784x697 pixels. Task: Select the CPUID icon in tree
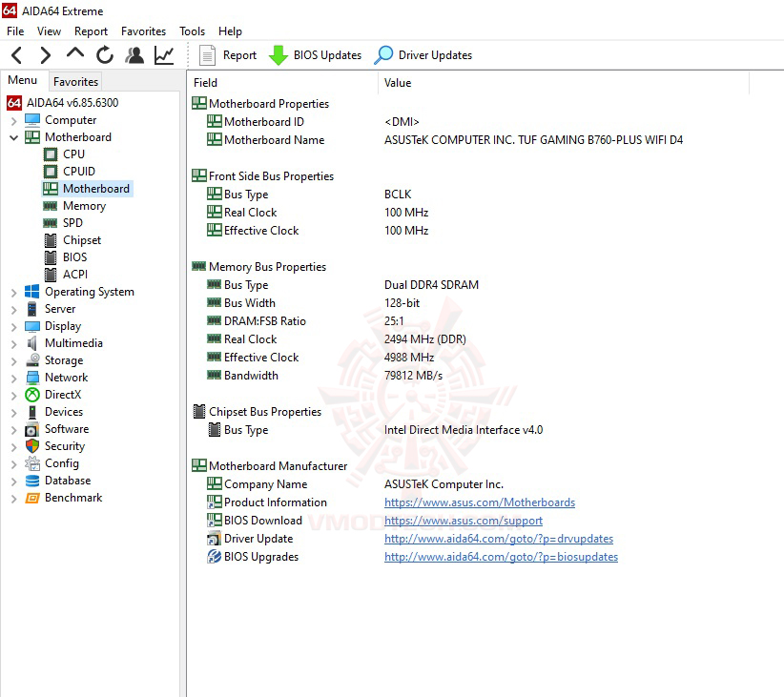(51, 172)
